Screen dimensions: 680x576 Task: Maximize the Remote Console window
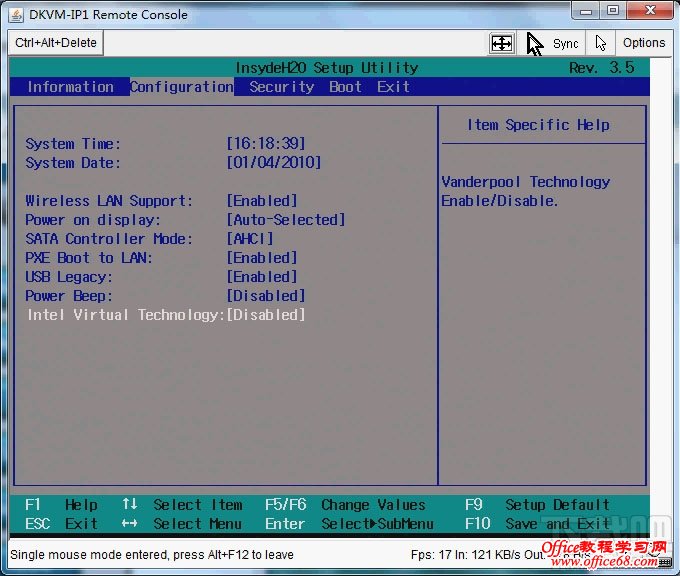coord(613,11)
